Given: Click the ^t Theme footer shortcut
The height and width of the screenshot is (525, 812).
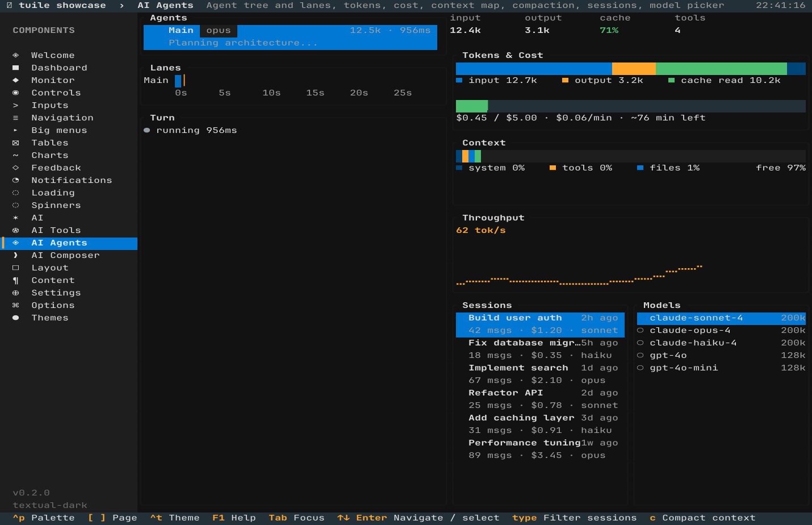Looking at the screenshot, I should tap(175, 518).
